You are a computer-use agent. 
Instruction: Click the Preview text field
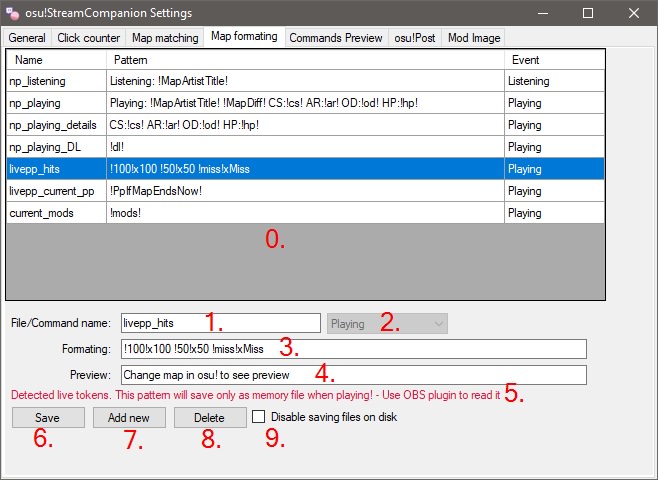pyautogui.click(x=354, y=375)
